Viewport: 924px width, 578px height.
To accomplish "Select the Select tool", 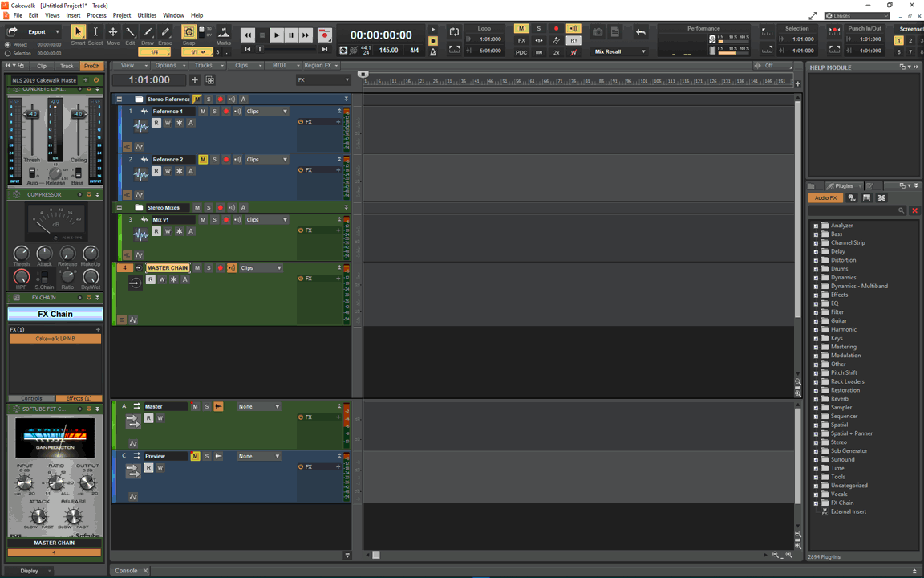I will [x=95, y=32].
